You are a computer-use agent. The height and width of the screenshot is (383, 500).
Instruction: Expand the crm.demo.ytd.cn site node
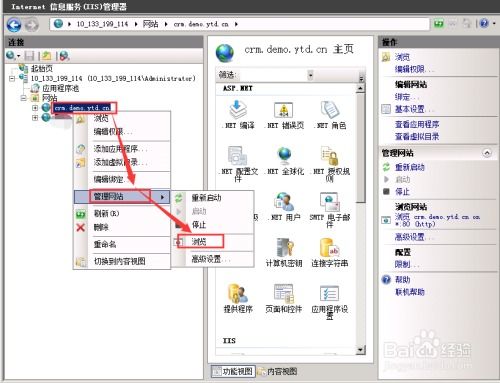35,108
